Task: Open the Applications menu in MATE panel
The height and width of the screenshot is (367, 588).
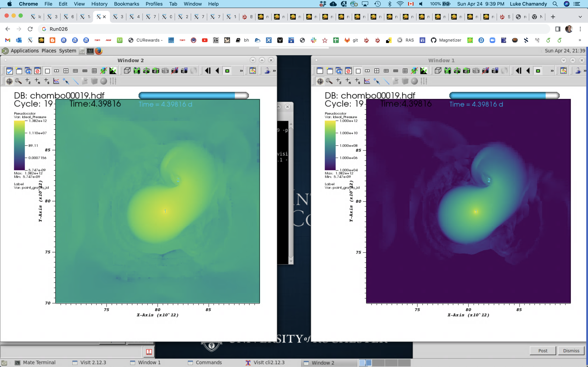Action: pyautogui.click(x=24, y=51)
